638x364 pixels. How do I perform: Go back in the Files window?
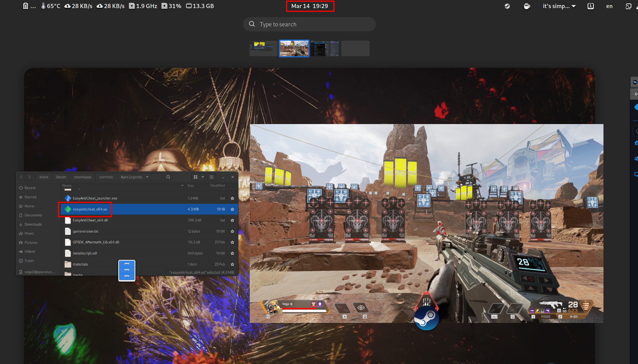(21, 177)
